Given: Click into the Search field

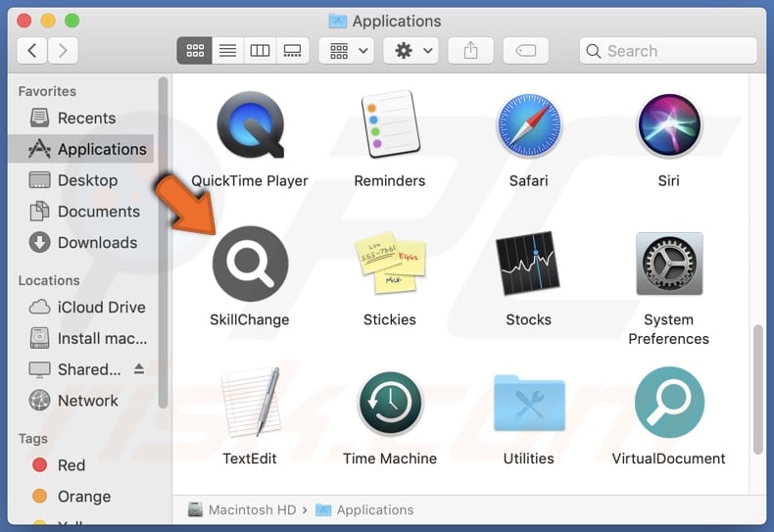Looking at the screenshot, I should coord(668,50).
